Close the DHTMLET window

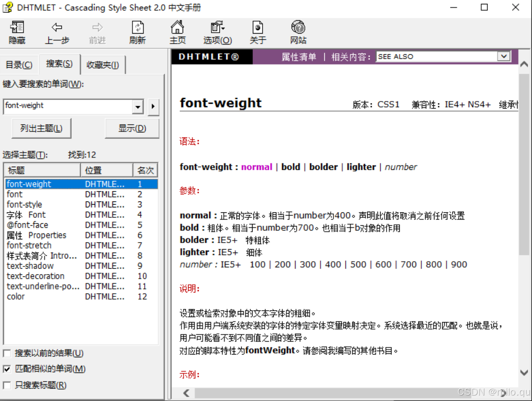(x=516, y=7)
